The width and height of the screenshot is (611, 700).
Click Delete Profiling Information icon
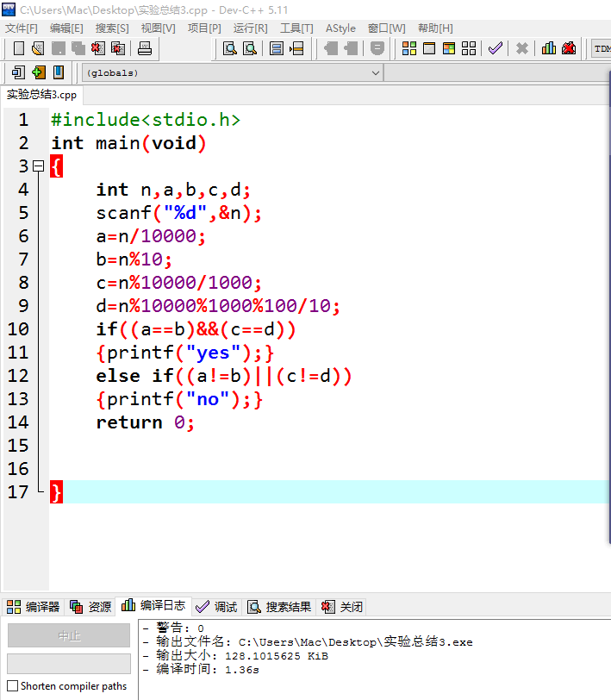click(x=569, y=48)
